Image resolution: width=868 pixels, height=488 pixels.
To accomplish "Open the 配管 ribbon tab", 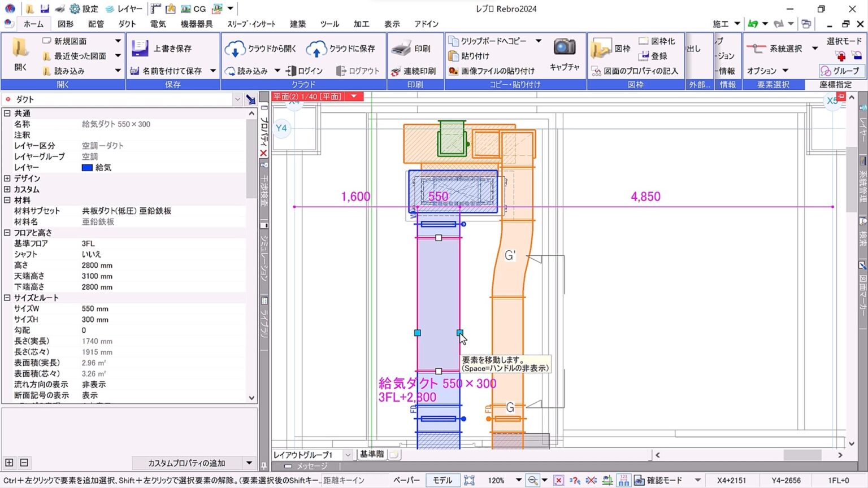I will [96, 24].
